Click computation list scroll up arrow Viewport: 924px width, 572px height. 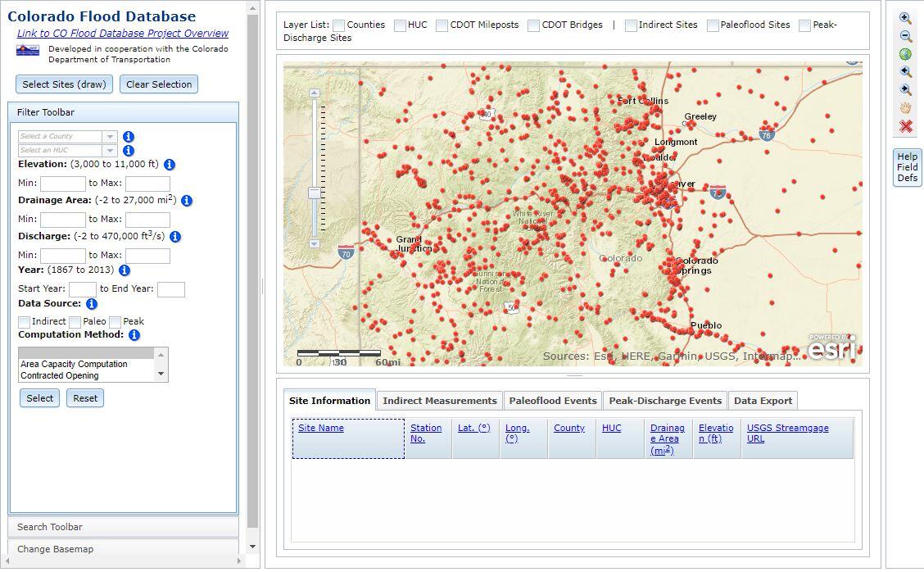(161, 354)
